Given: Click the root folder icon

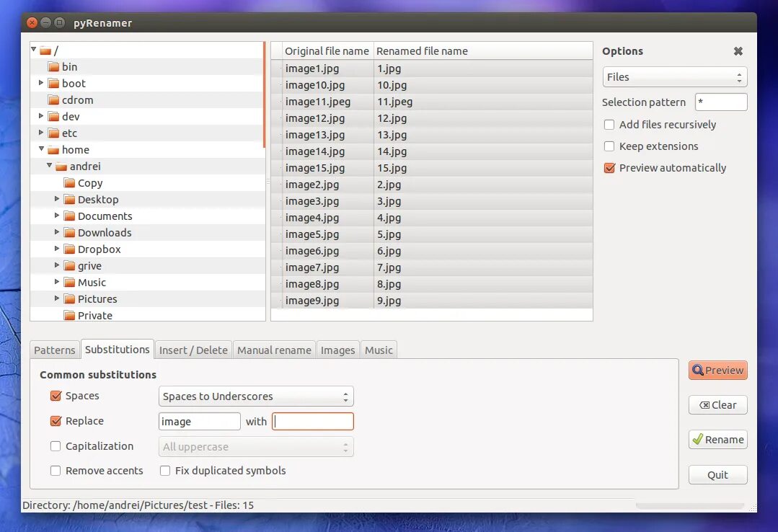Looking at the screenshot, I should [45, 50].
